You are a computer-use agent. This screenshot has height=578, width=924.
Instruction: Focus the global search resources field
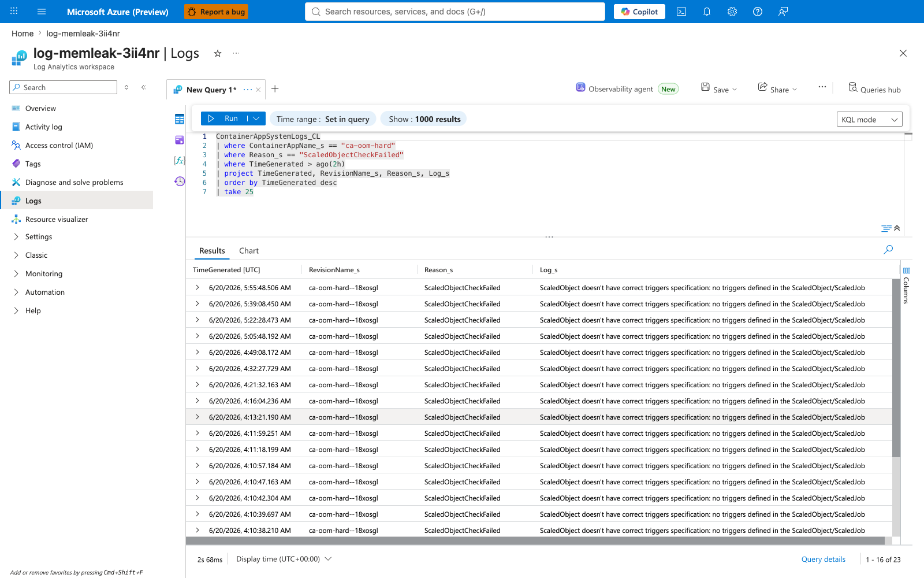click(x=455, y=12)
